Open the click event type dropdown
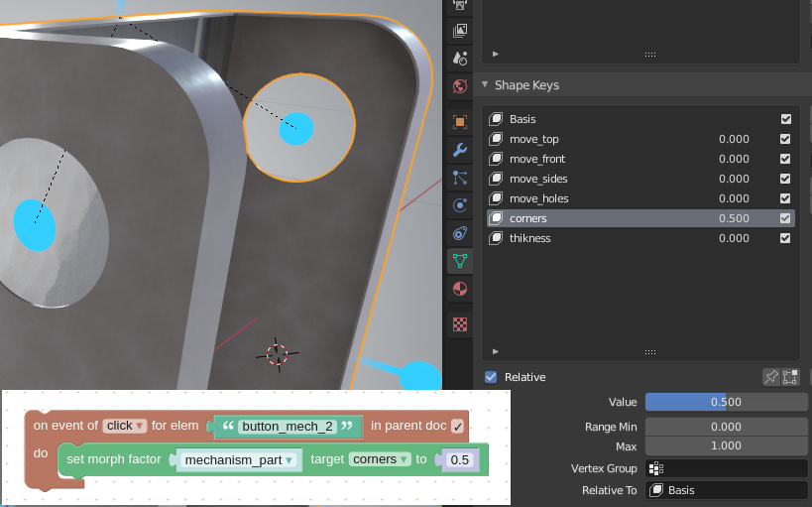Screen dimensions: 812x507 124,426
